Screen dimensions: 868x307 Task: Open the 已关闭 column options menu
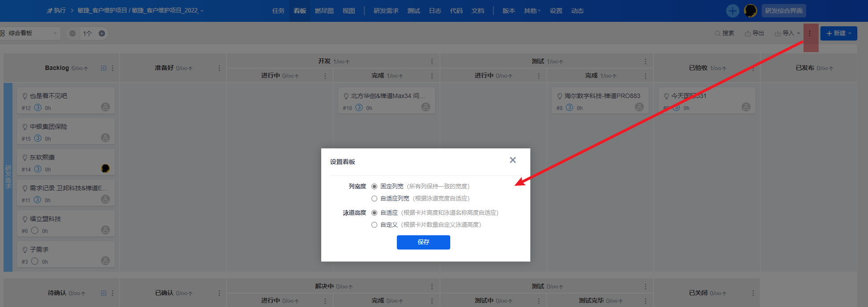click(753, 293)
